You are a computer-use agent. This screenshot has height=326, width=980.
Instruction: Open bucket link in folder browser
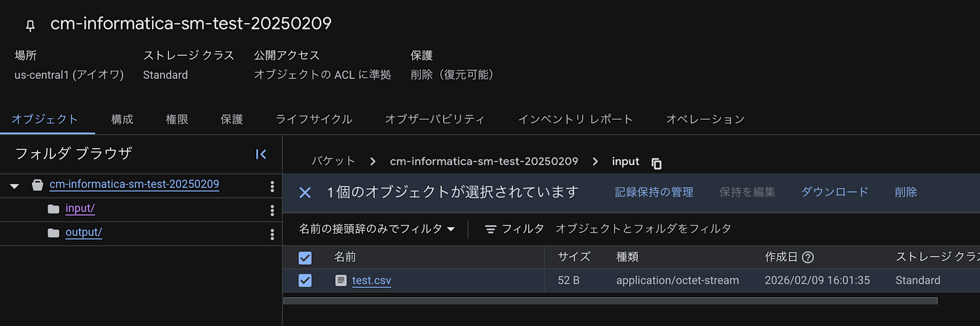point(134,184)
